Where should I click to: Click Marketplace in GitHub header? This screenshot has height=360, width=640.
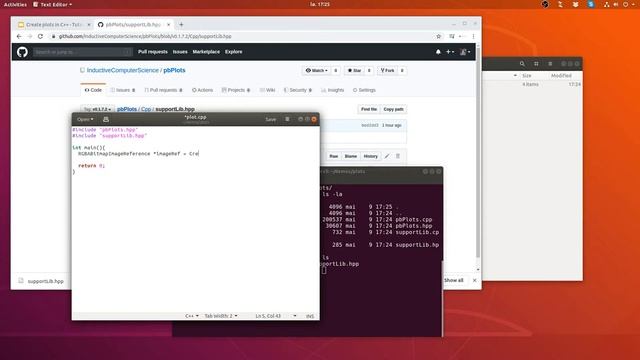point(206,52)
